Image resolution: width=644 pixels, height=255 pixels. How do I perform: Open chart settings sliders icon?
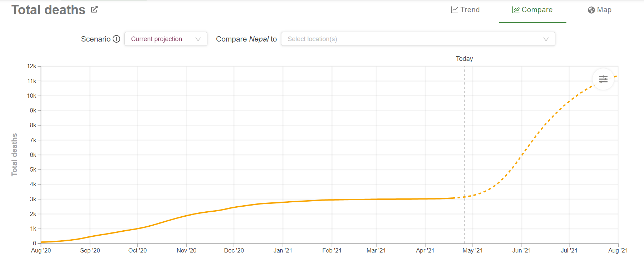603,79
